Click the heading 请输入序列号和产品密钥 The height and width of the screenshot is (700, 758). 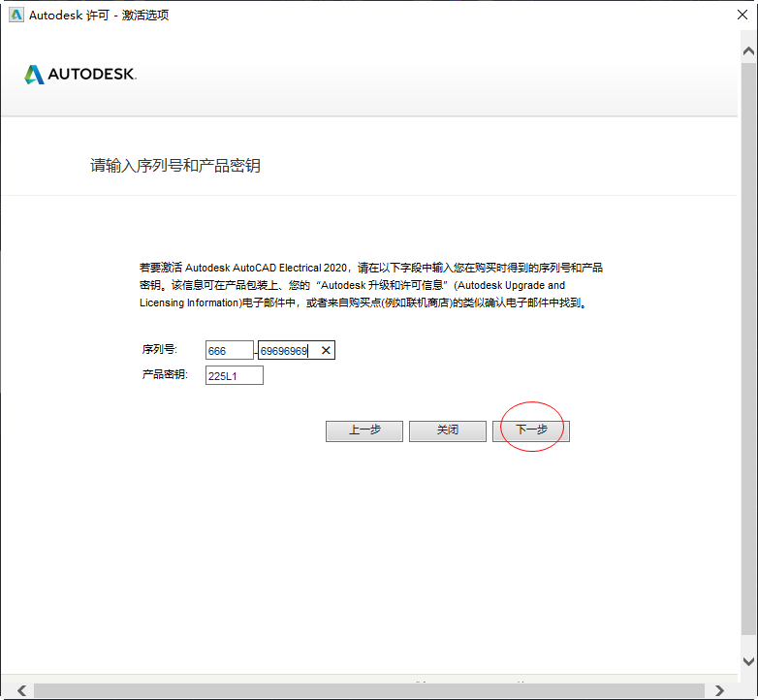(175, 166)
